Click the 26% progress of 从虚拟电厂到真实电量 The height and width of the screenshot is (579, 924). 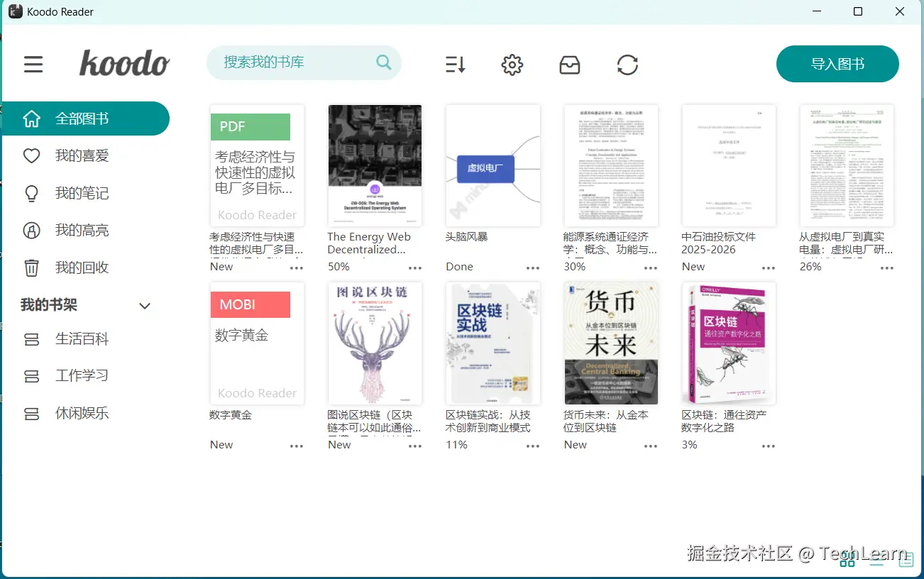[x=810, y=267]
